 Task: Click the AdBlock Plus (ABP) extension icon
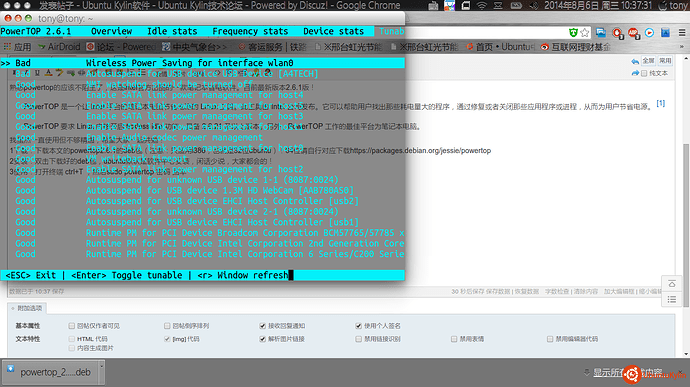click(x=633, y=33)
